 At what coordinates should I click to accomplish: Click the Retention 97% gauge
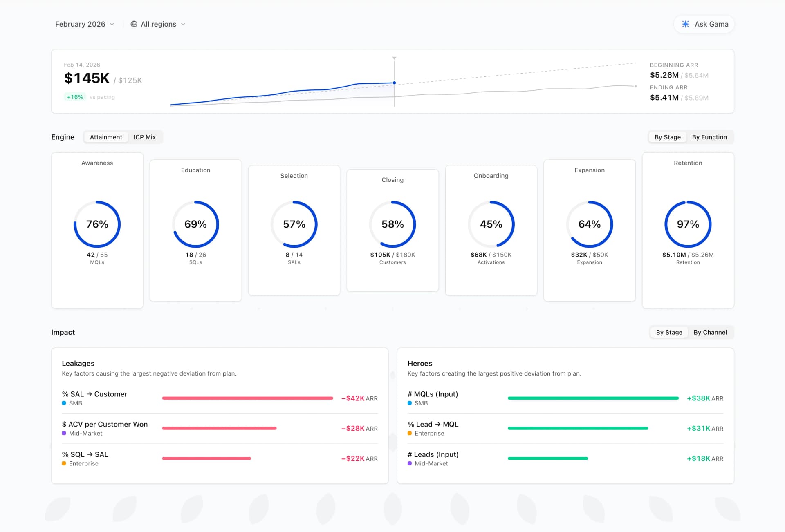688,224
